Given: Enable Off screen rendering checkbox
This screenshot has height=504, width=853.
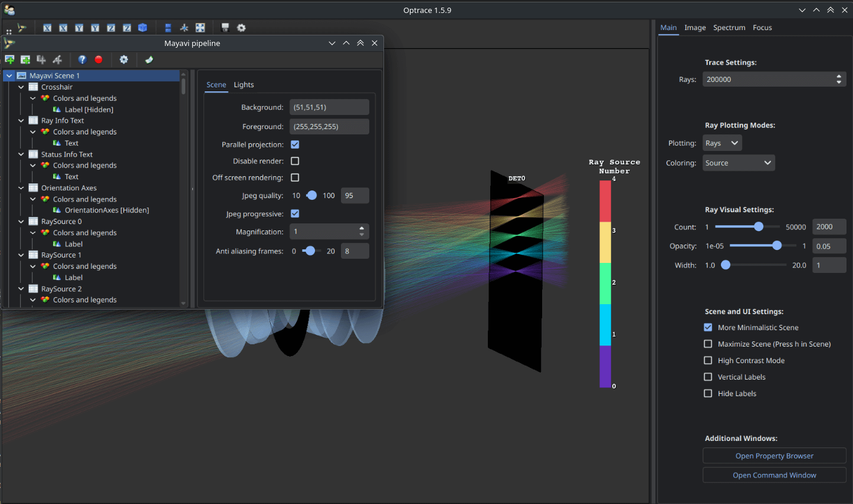Looking at the screenshot, I should point(295,177).
